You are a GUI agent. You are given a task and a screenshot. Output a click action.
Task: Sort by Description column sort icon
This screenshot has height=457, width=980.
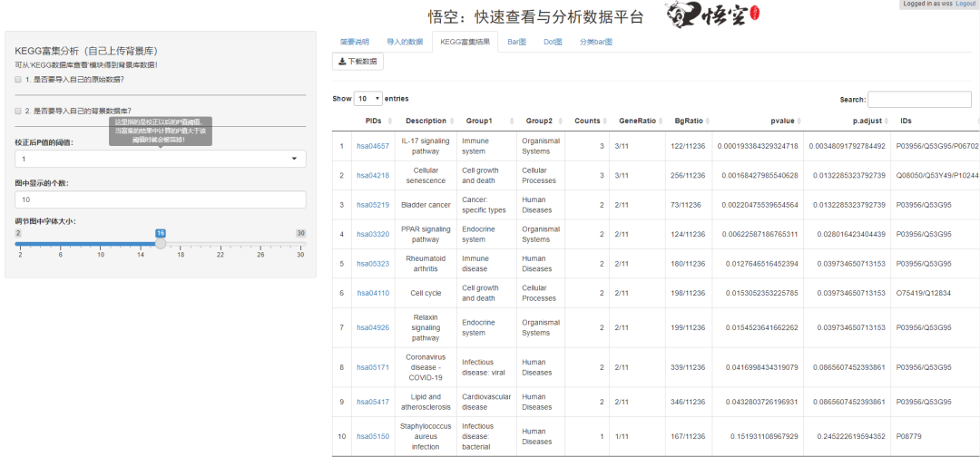tap(451, 122)
